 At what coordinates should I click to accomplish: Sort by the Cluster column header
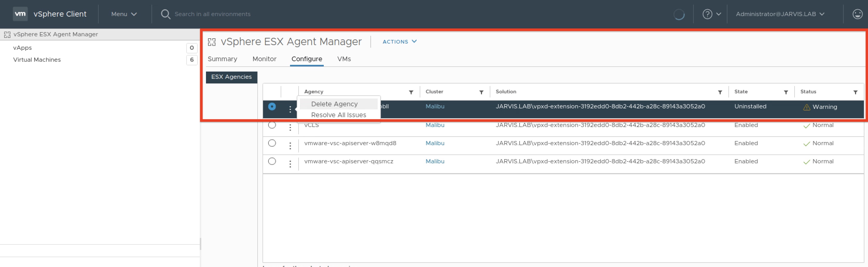pyautogui.click(x=434, y=92)
